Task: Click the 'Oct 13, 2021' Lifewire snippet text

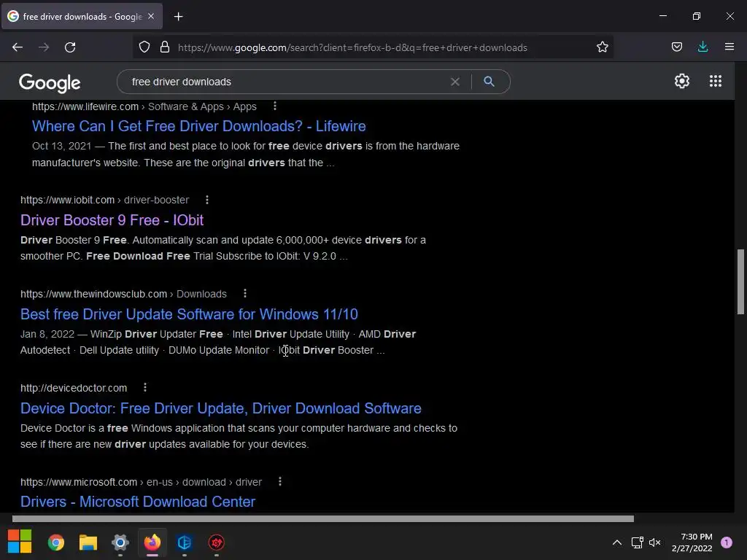Action: [61, 146]
